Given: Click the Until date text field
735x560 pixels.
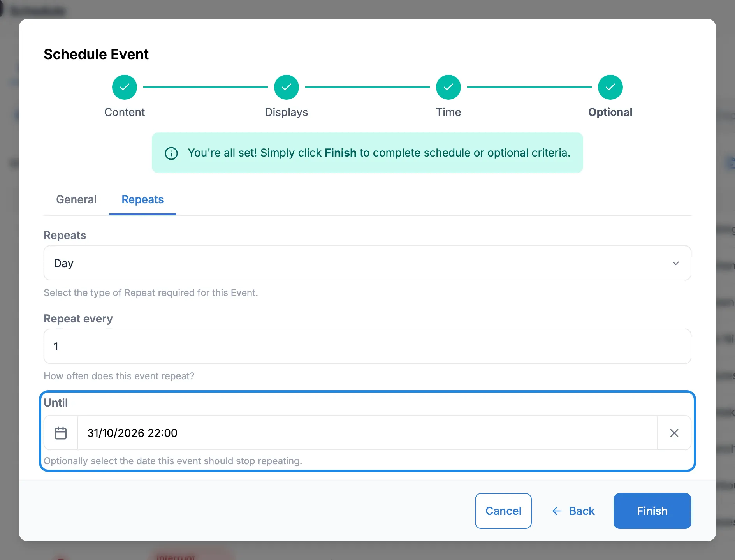Looking at the screenshot, I should point(367,433).
